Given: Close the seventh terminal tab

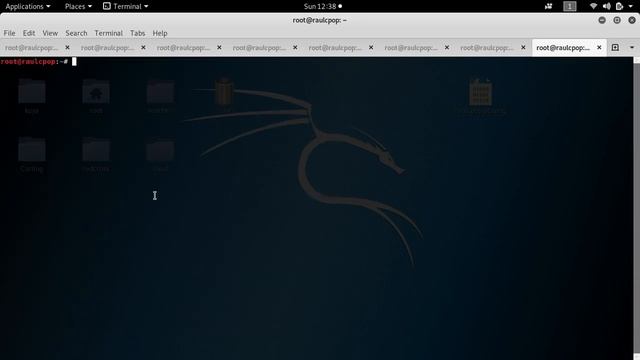Looking at the screenshot, I should click(523, 48).
